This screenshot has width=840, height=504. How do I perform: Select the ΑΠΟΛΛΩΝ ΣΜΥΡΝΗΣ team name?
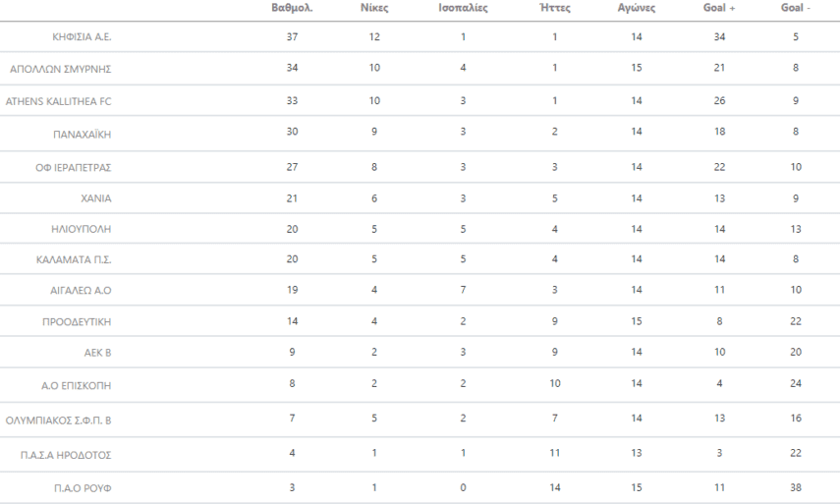(60, 69)
